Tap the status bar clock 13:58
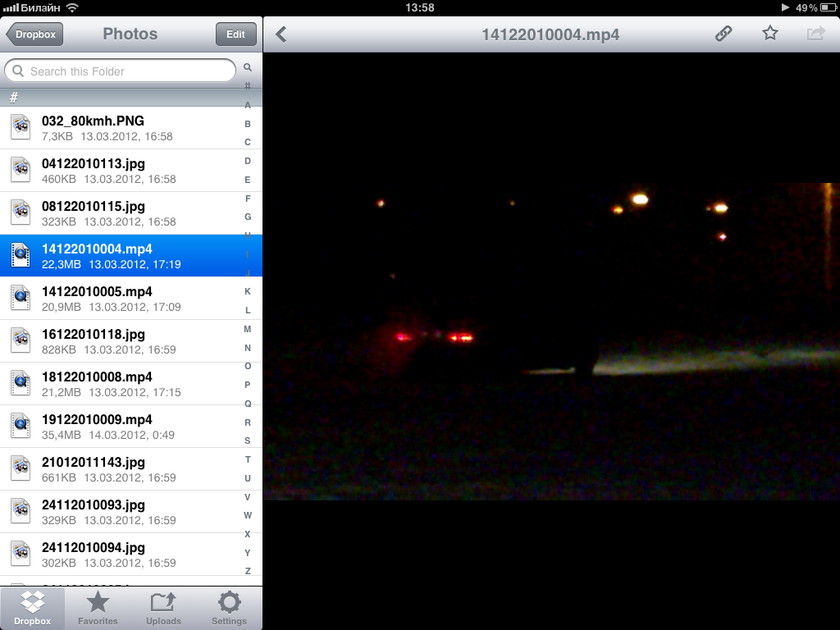 point(420,7)
